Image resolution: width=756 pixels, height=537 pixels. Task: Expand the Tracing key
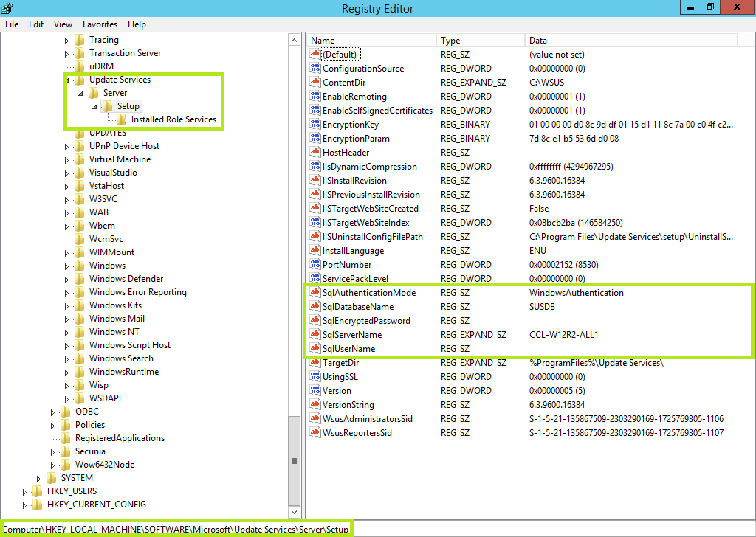point(67,41)
